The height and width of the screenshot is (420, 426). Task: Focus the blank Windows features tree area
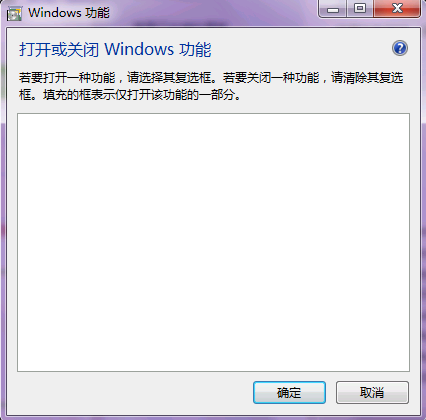click(213, 242)
